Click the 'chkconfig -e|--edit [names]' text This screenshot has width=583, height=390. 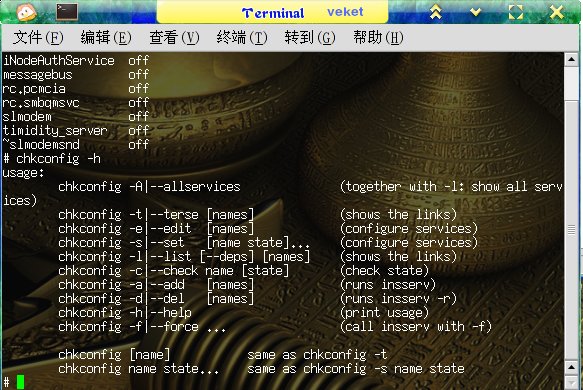[156, 229]
